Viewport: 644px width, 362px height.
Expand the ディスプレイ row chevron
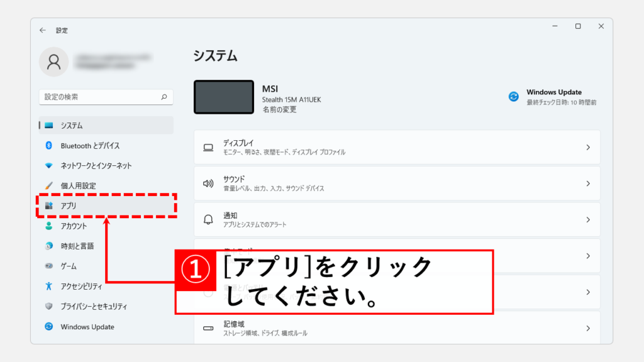point(588,147)
